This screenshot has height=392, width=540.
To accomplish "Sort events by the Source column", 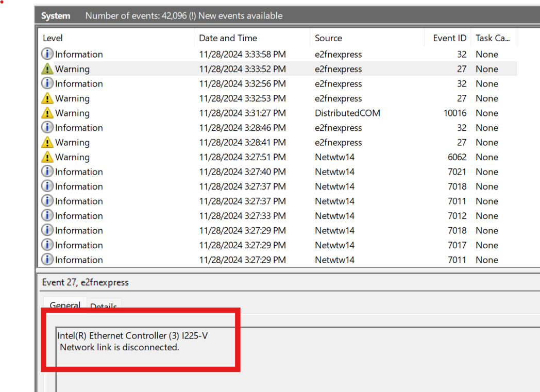I will point(328,38).
